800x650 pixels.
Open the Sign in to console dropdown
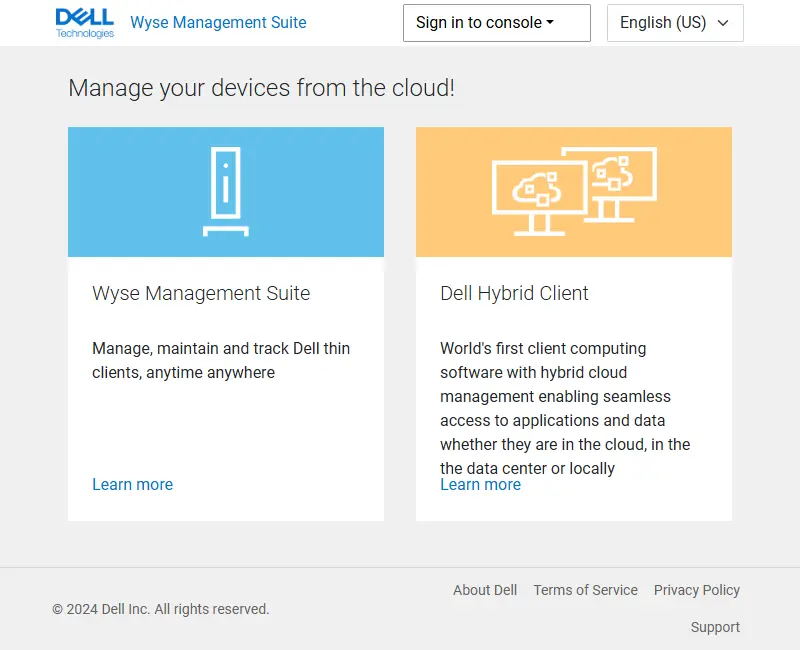point(496,23)
